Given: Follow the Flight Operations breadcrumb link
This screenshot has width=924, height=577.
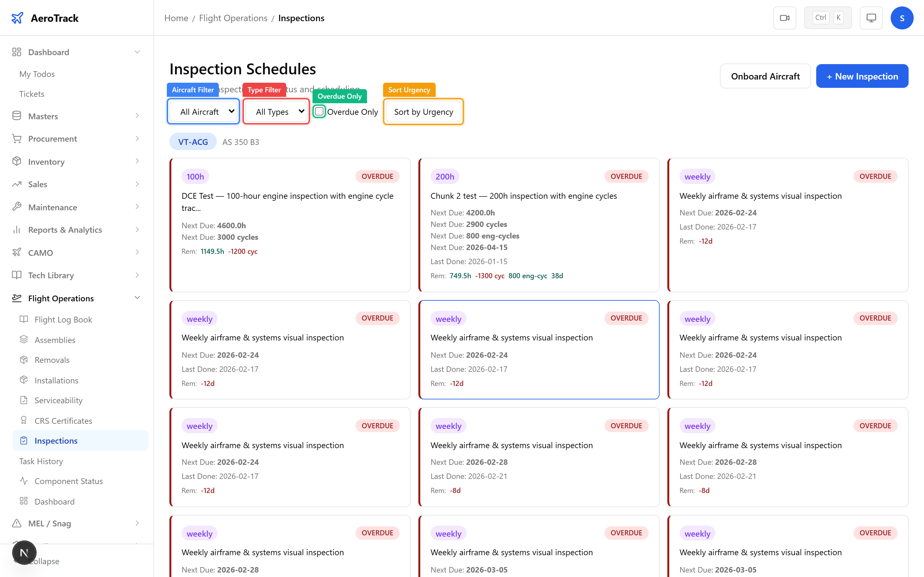Looking at the screenshot, I should point(233,18).
